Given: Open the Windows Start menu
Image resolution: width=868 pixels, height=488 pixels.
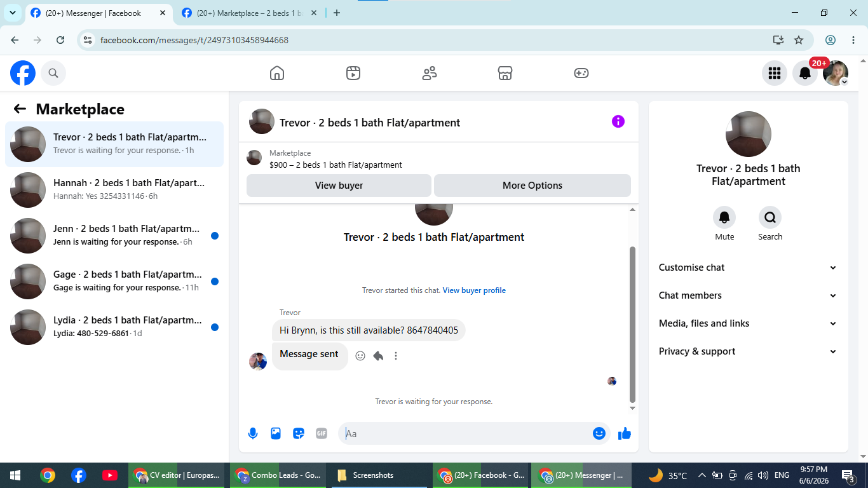Looking at the screenshot, I should click(x=15, y=475).
